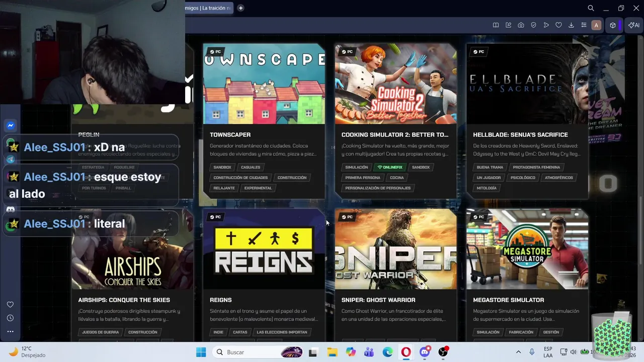644x362 pixels.
Task: Switch to the open browser tab
Action: pyautogui.click(x=208, y=8)
